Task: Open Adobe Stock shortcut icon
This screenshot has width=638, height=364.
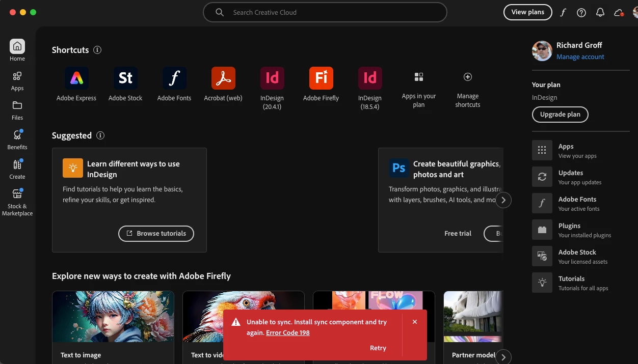Action: [x=125, y=78]
